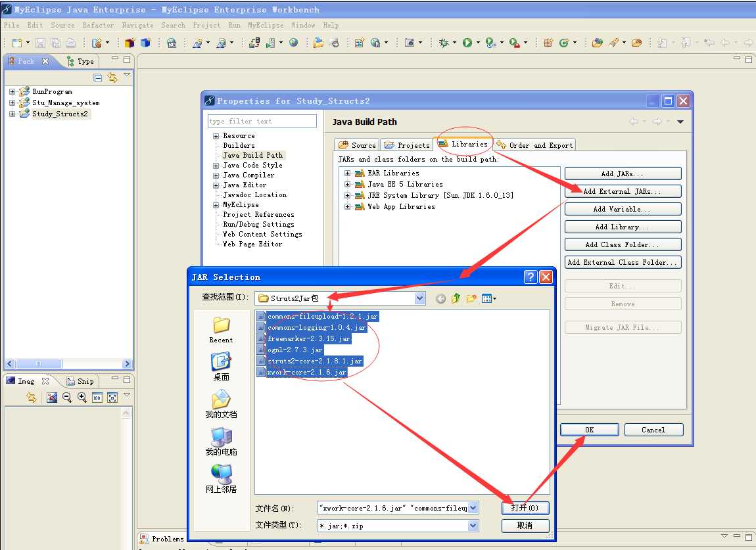The image size is (756, 550).
Task: Open the 文件类型 file type dropdown
Action: 473,526
